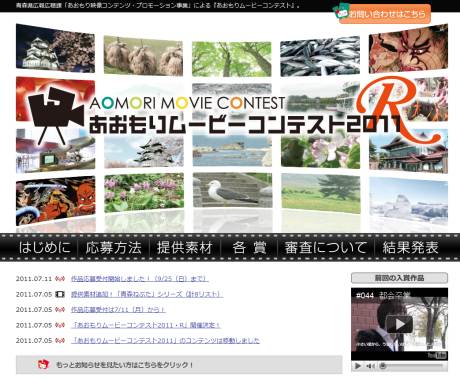Click the coastal island sea thumbnail
This screenshot has width=460, height=379.
232,151
